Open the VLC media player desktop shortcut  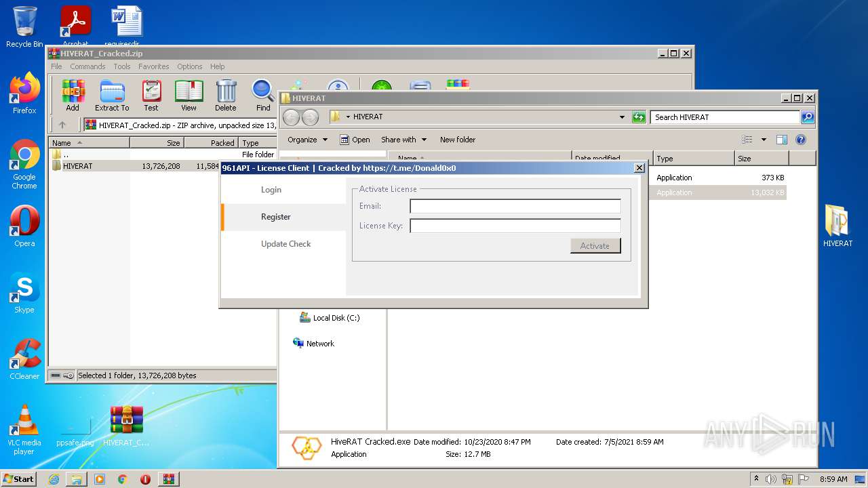(24, 430)
